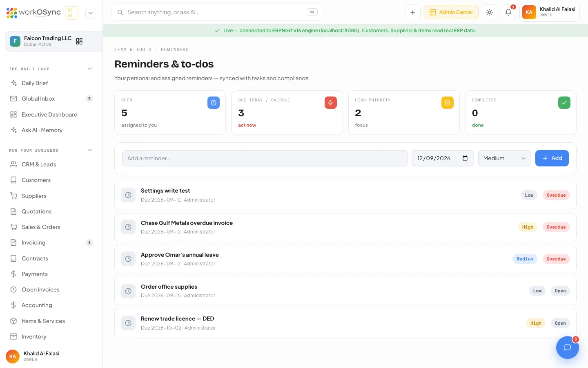
Task: Click the Items & Services box icon
Action: pyautogui.click(x=13, y=321)
